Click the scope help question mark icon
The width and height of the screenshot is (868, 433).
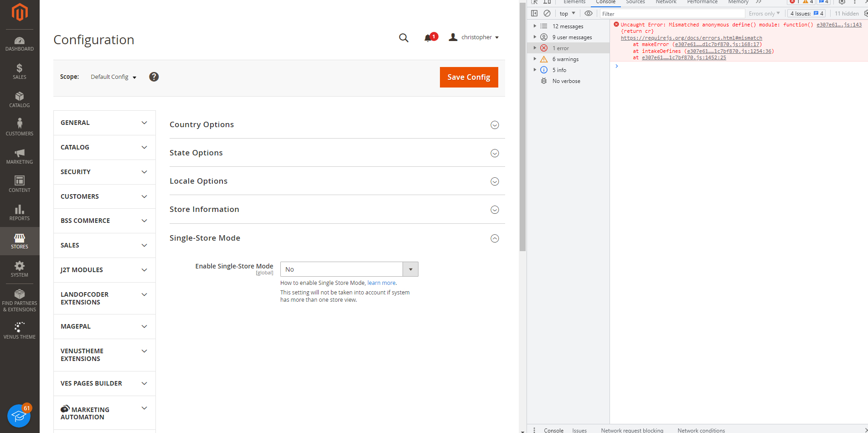tap(154, 77)
